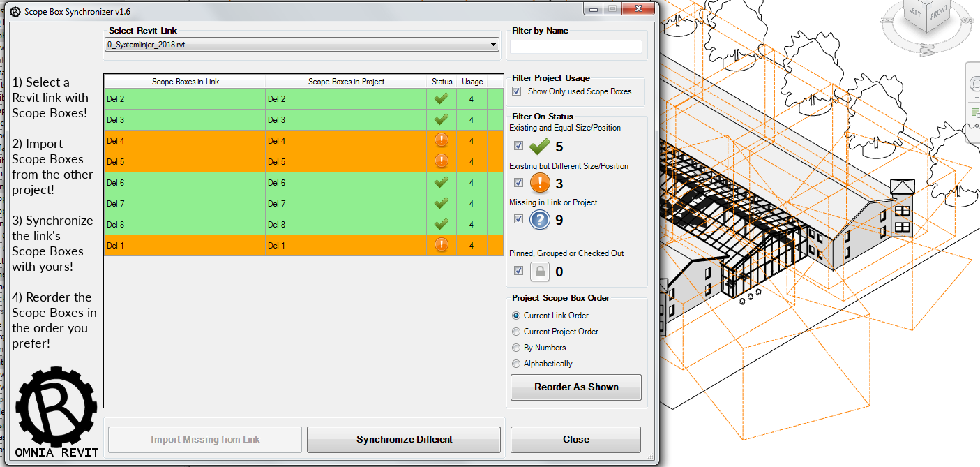Click the Close button of the synchronizer dialog
The height and width of the screenshot is (467, 980).
click(x=575, y=439)
